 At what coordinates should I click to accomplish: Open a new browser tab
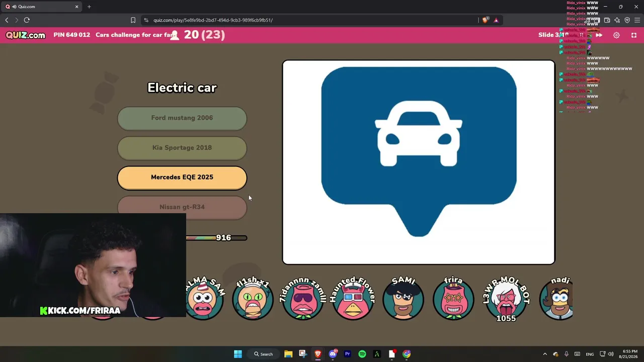[89, 7]
